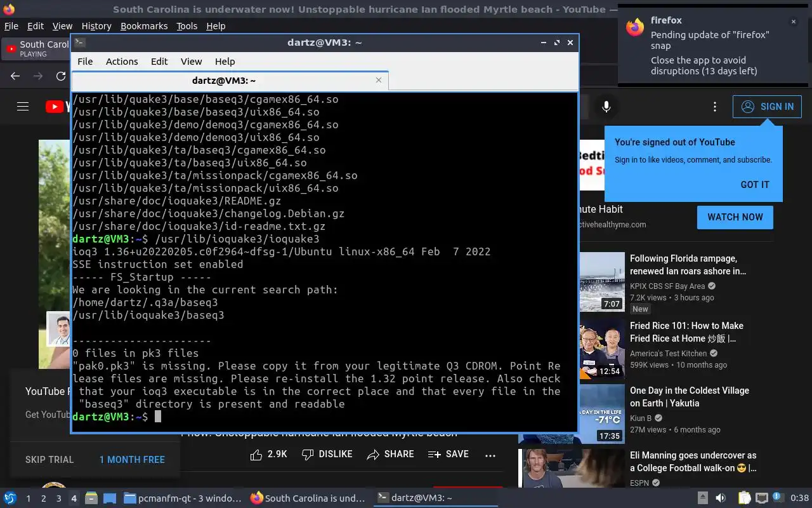Open file manager icon in taskbar

tap(91, 498)
